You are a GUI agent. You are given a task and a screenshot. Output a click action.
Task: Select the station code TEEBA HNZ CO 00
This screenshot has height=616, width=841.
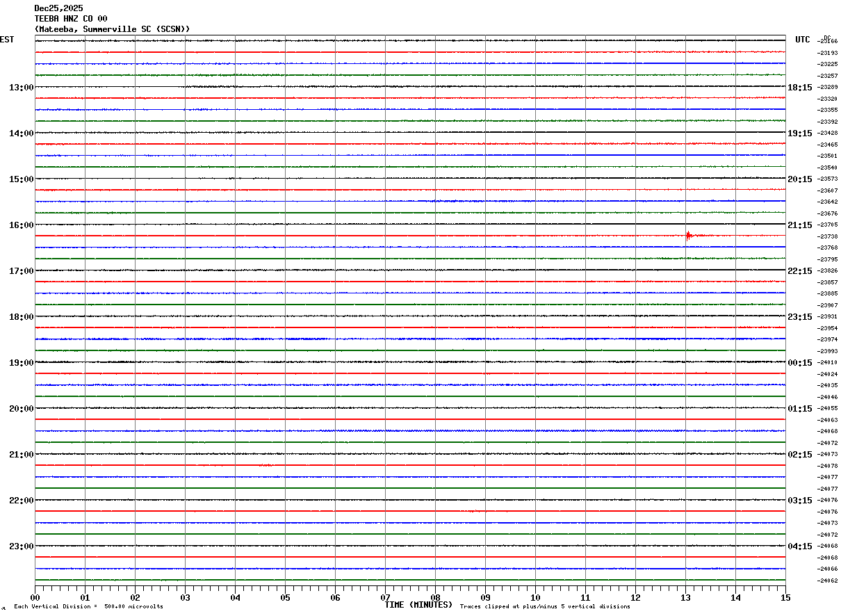pyautogui.click(x=71, y=19)
